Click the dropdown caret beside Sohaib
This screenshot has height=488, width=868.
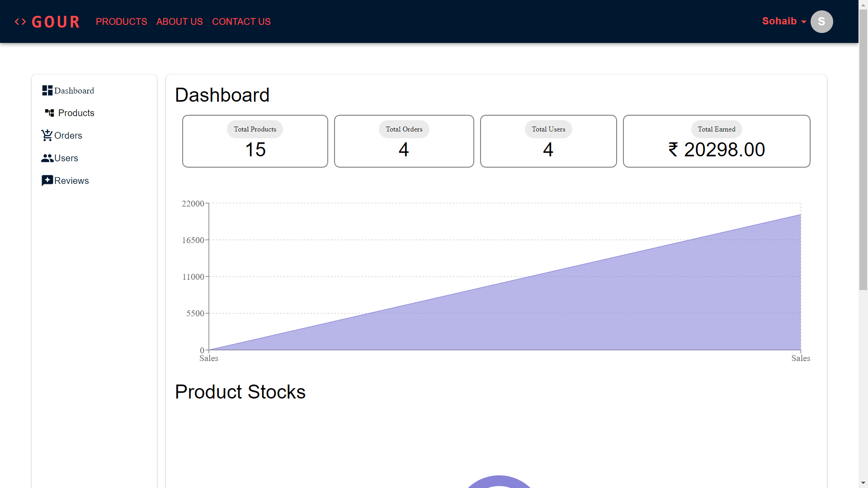(x=804, y=22)
